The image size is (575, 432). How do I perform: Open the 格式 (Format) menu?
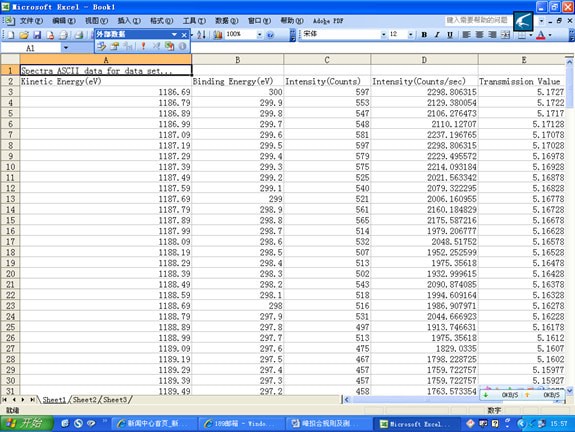click(x=162, y=21)
